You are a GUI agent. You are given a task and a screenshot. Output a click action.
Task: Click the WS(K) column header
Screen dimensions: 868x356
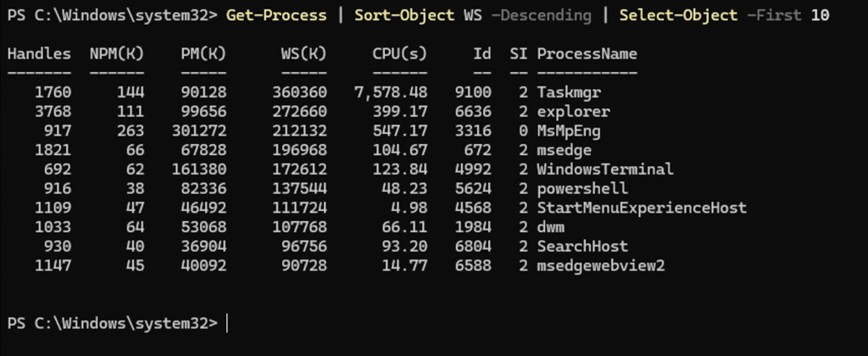click(304, 53)
